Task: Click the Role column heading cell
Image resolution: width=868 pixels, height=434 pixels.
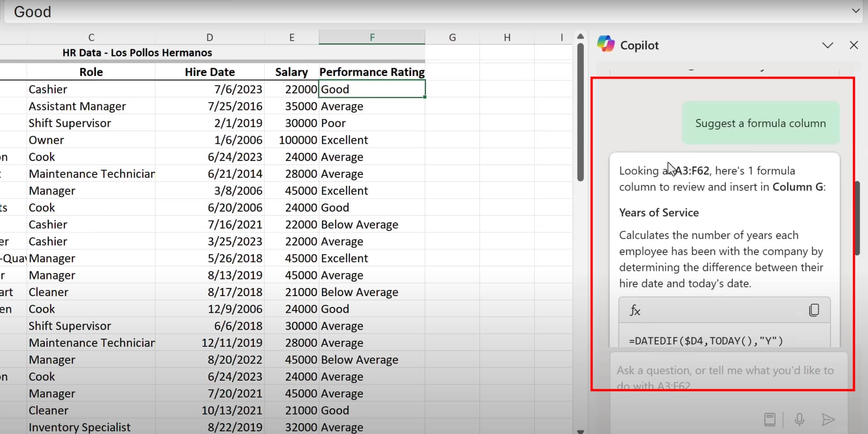Action: click(91, 72)
